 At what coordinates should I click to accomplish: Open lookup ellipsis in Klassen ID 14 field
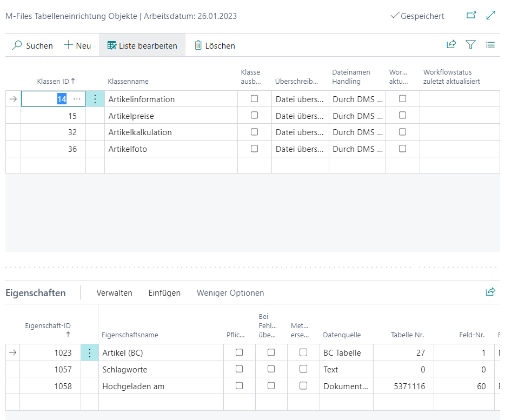pyautogui.click(x=77, y=99)
